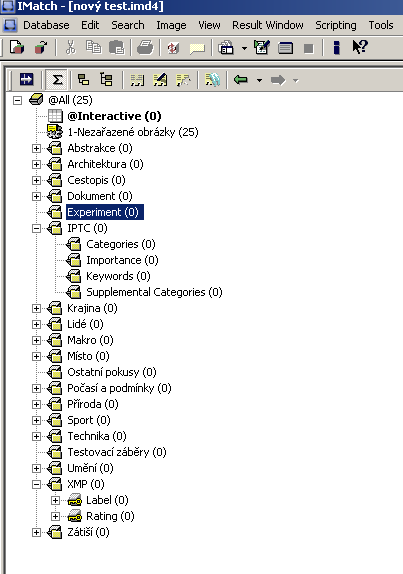
Task: Click the New Database toolbar icon
Action: click(x=17, y=48)
